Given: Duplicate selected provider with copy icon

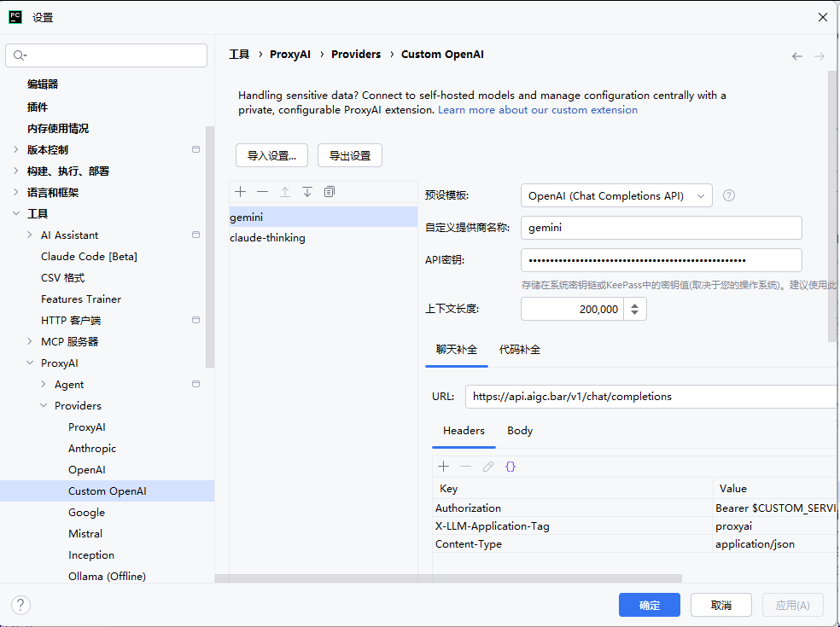Looking at the screenshot, I should coord(330,192).
